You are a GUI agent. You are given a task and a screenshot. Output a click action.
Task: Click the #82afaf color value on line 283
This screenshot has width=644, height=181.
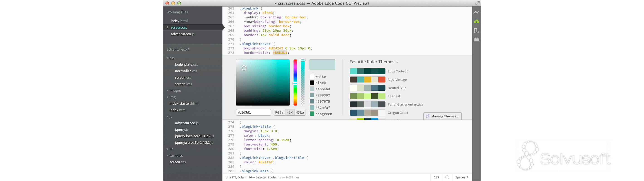266,162
